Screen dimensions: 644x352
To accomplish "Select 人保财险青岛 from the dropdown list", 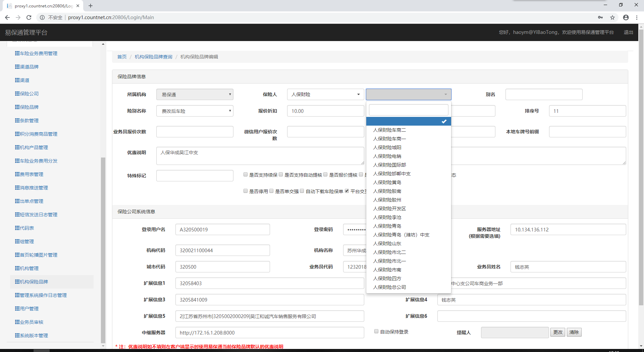I will tap(387, 226).
